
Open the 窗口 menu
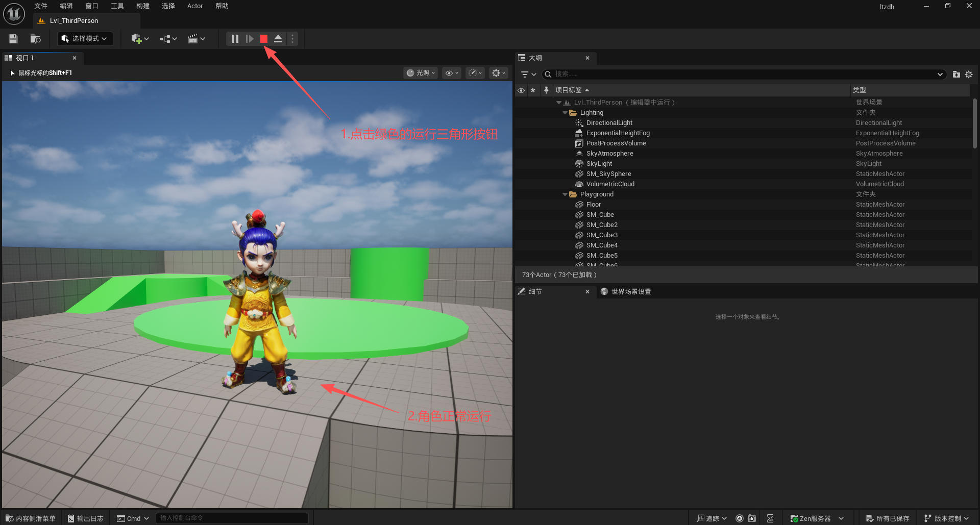tap(92, 6)
